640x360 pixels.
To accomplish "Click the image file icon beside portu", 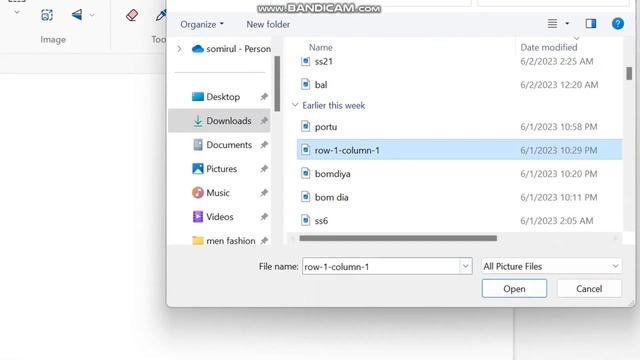I will tap(305, 126).
